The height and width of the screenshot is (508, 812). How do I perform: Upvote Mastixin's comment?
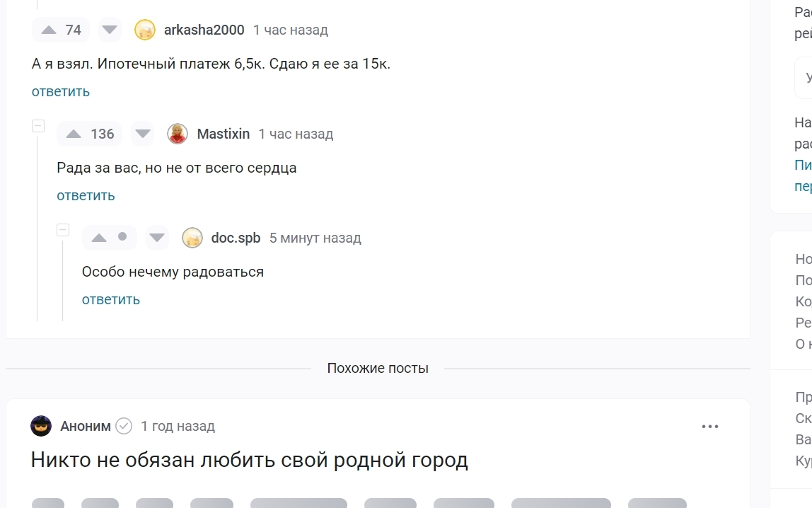pos(74,134)
